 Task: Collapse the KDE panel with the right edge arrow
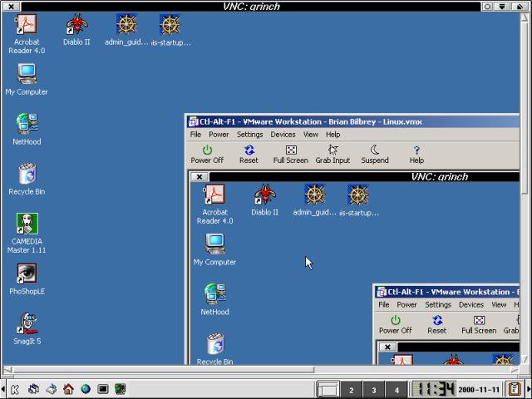(x=529, y=389)
